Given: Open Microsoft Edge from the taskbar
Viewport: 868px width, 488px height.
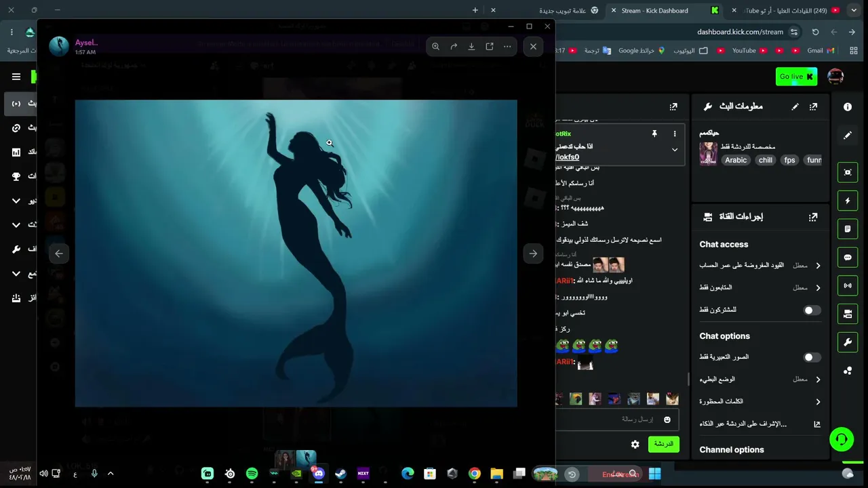Looking at the screenshot, I should 408,474.
